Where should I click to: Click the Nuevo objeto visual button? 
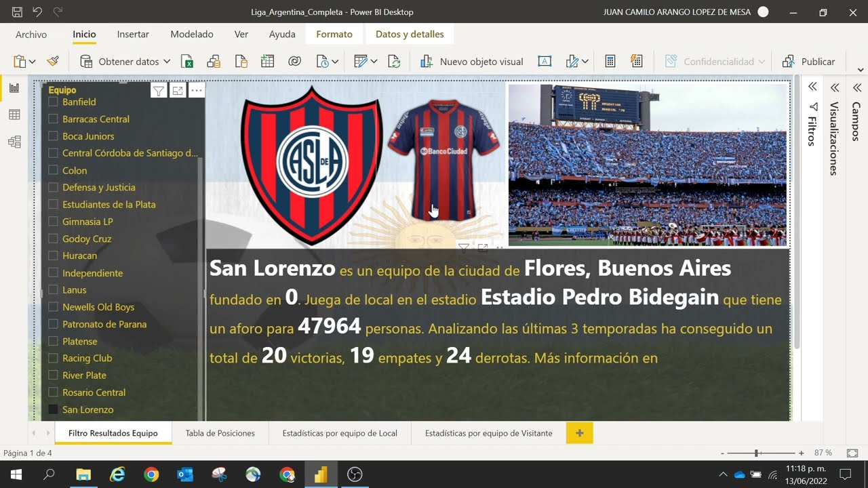471,61
